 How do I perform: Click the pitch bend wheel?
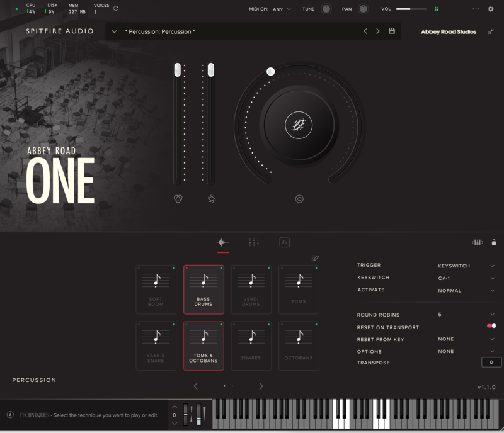coord(185,414)
